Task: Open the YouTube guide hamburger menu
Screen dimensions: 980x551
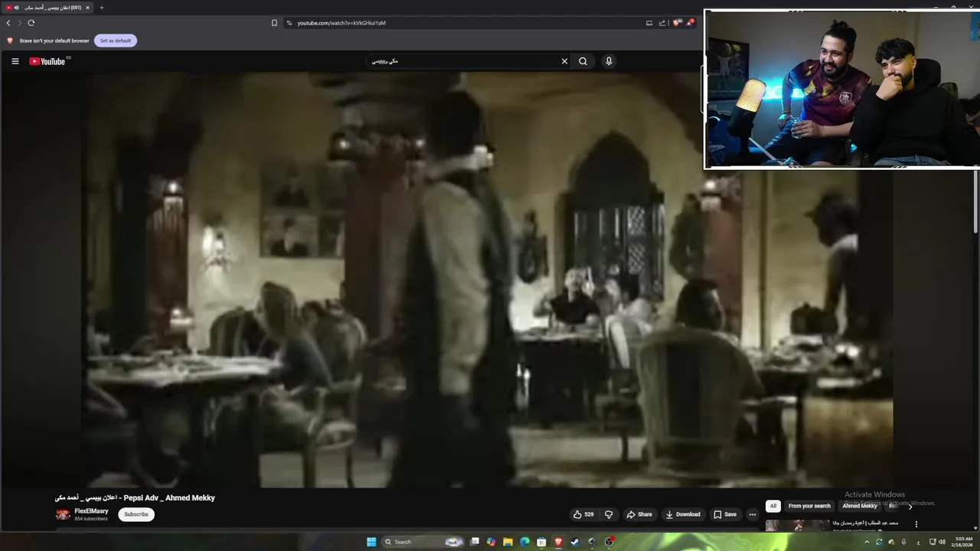Action: click(x=15, y=61)
